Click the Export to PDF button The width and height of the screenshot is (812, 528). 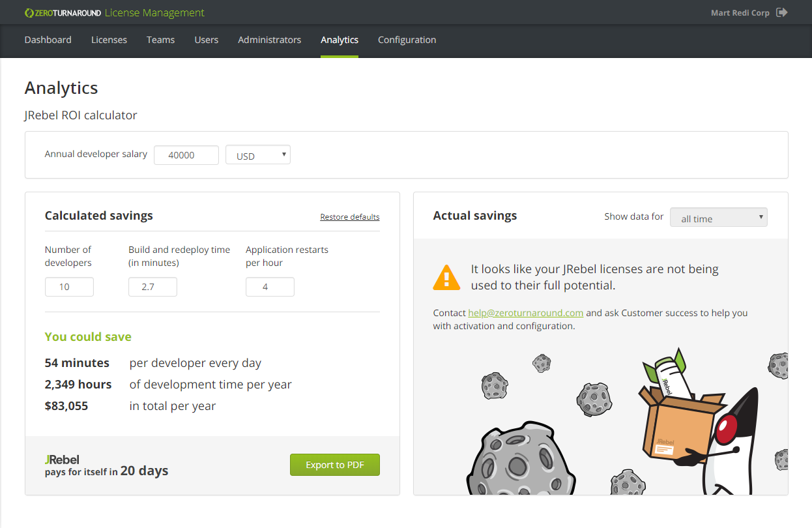pos(335,465)
